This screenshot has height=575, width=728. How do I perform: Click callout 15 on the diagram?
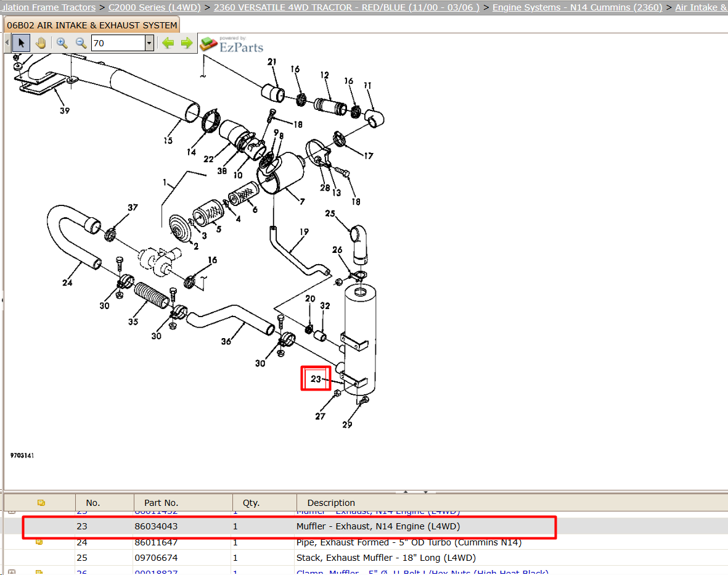(x=168, y=140)
